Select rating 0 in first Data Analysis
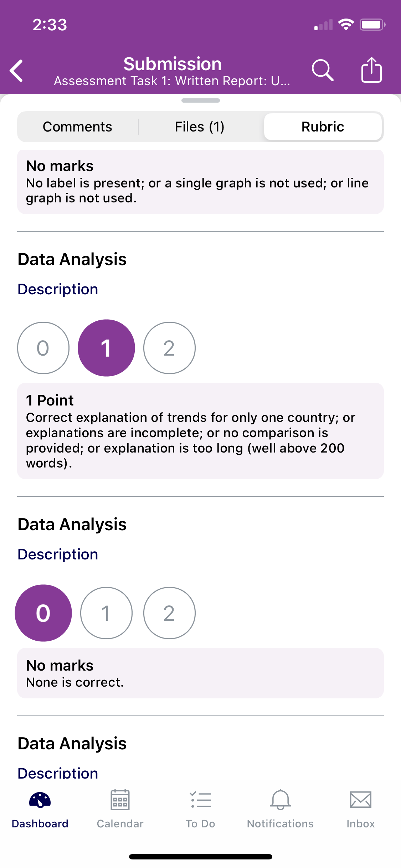Screen dimensions: 401x868 point(43,348)
